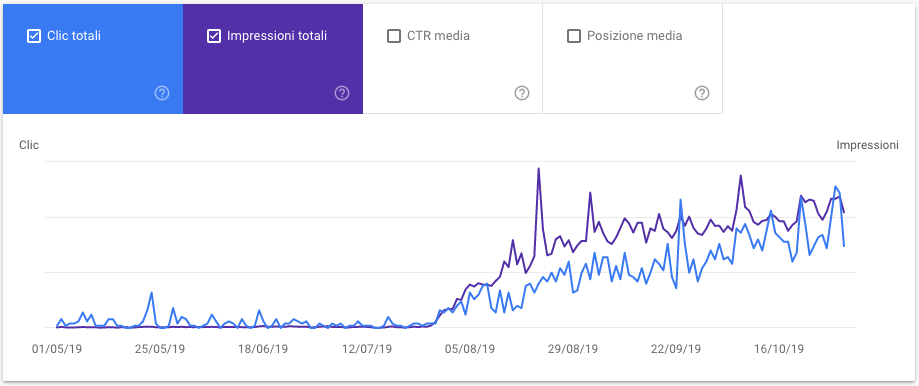Select the Posizione media card

coord(632,59)
